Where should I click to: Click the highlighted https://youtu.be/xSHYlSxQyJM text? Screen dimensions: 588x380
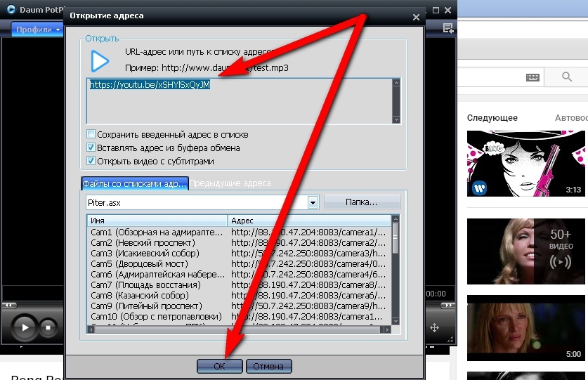pos(150,84)
